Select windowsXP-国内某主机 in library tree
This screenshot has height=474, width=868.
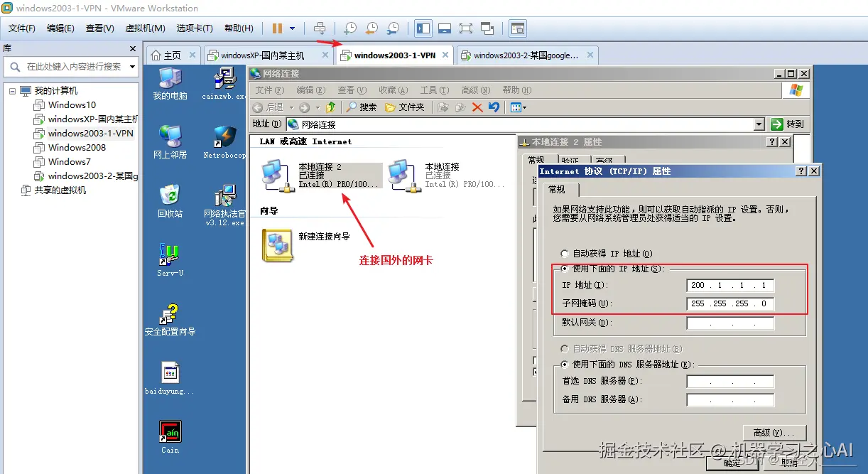coord(86,119)
